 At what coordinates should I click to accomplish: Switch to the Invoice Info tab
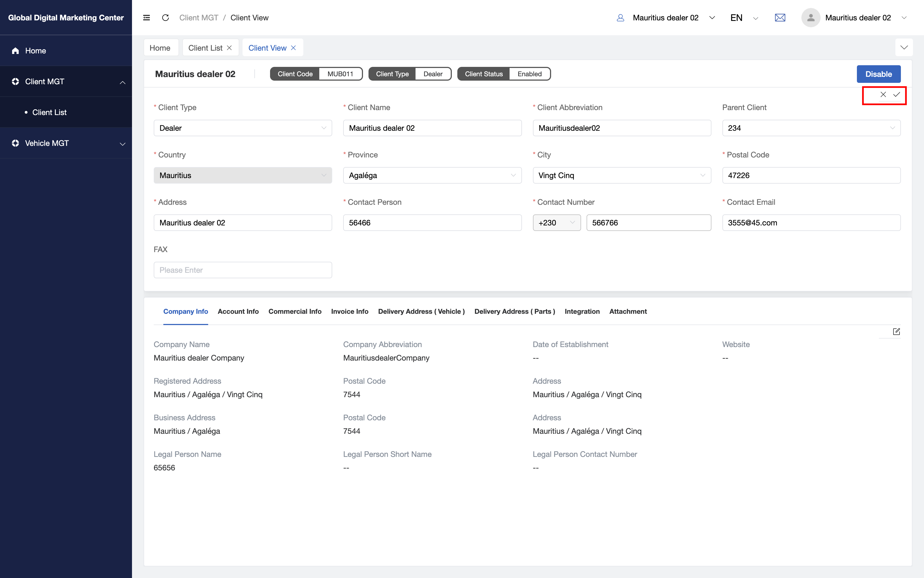point(349,312)
